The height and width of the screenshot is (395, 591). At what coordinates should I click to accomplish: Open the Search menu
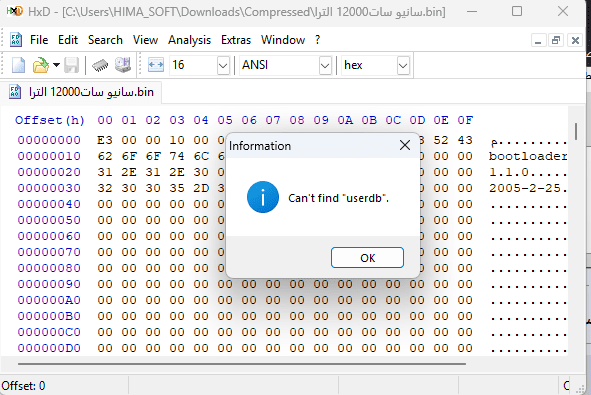(105, 40)
